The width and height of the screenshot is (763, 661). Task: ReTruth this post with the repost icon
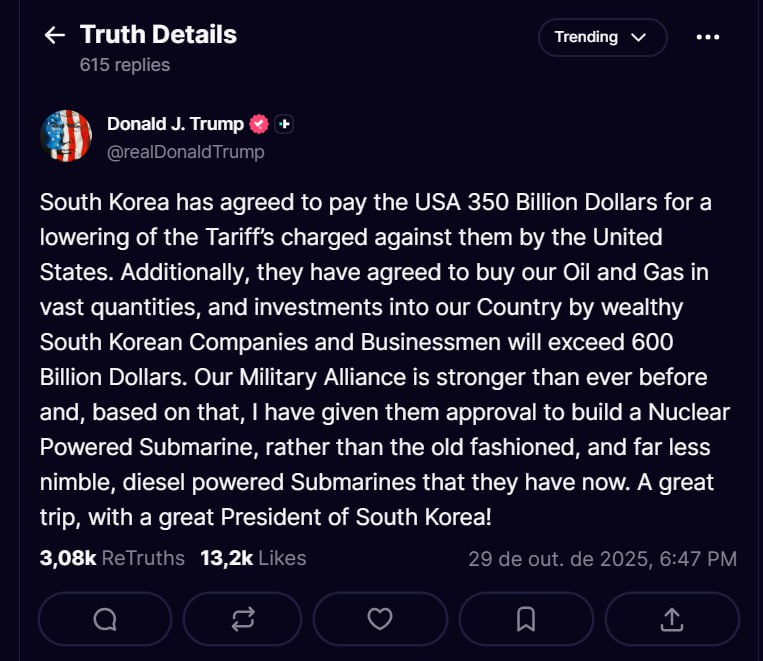click(243, 619)
